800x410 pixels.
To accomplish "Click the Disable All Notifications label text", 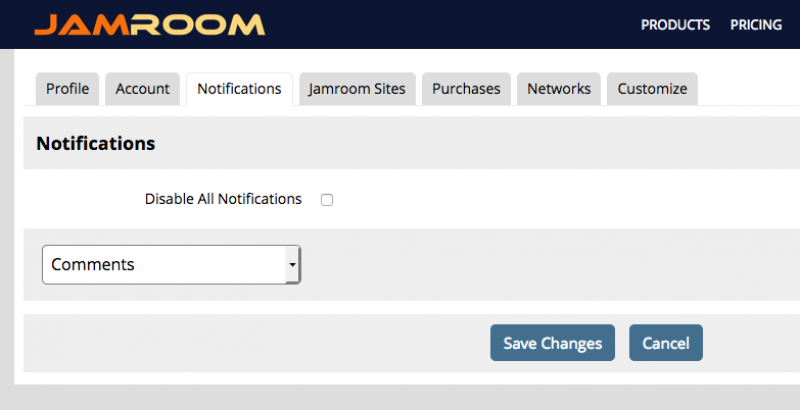I will (223, 199).
